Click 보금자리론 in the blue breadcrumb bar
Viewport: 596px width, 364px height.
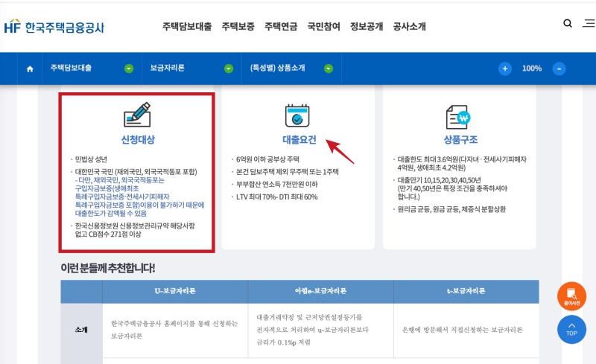(167, 68)
